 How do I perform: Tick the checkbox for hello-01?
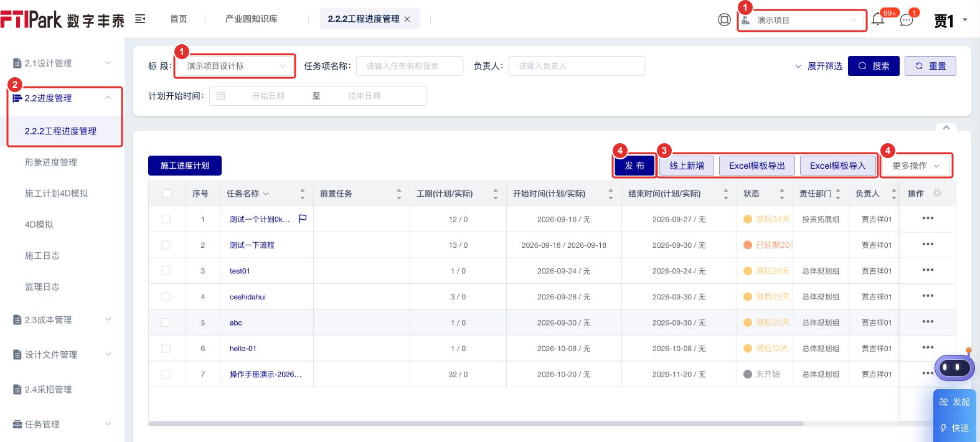166,349
